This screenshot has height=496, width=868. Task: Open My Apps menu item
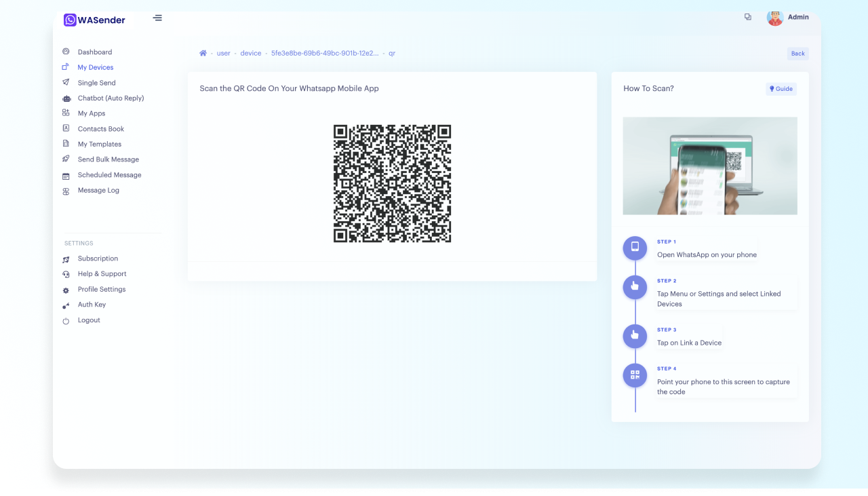[92, 113]
